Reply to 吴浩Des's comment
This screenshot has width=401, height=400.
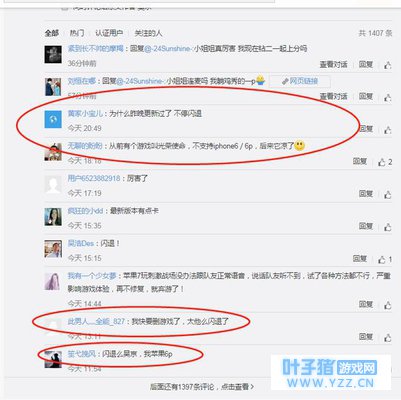pos(360,259)
